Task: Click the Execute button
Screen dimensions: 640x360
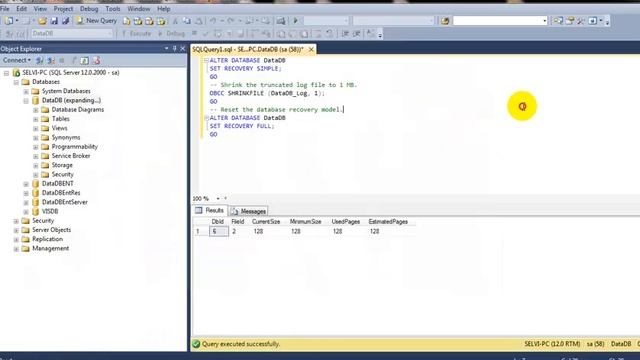Action: click(x=137, y=33)
